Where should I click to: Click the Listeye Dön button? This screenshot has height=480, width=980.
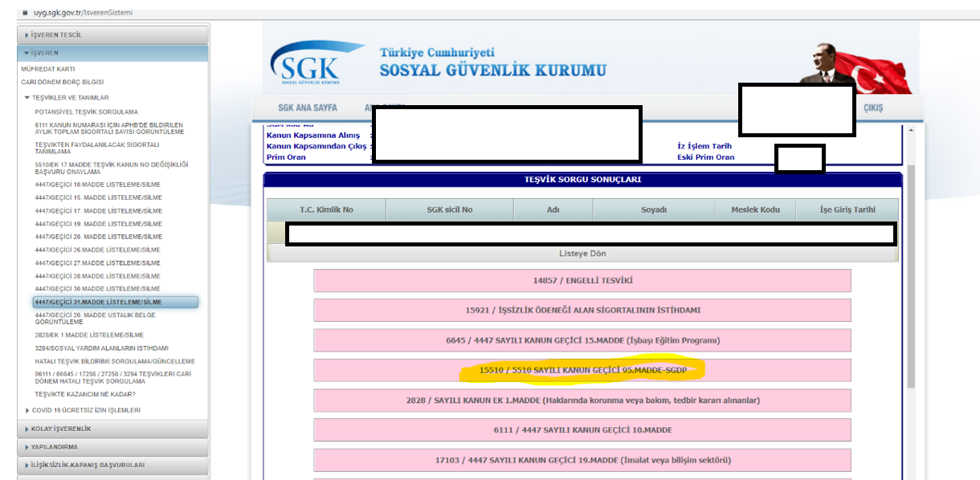pyautogui.click(x=582, y=254)
